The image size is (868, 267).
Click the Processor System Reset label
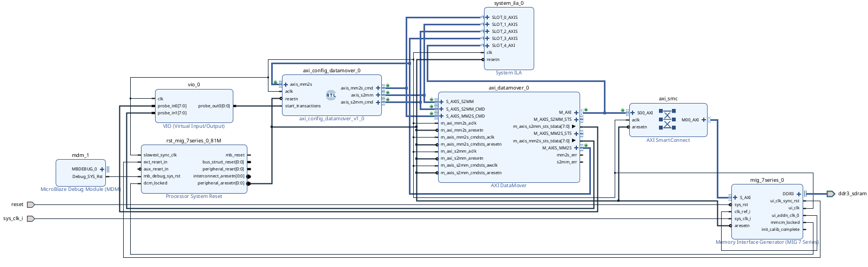point(194,196)
